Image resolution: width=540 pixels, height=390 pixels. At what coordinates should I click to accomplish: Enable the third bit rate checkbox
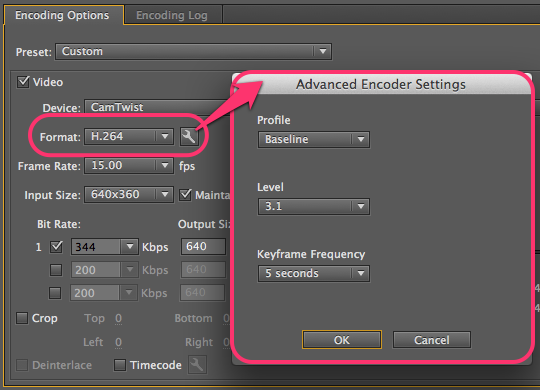(55, 293)
